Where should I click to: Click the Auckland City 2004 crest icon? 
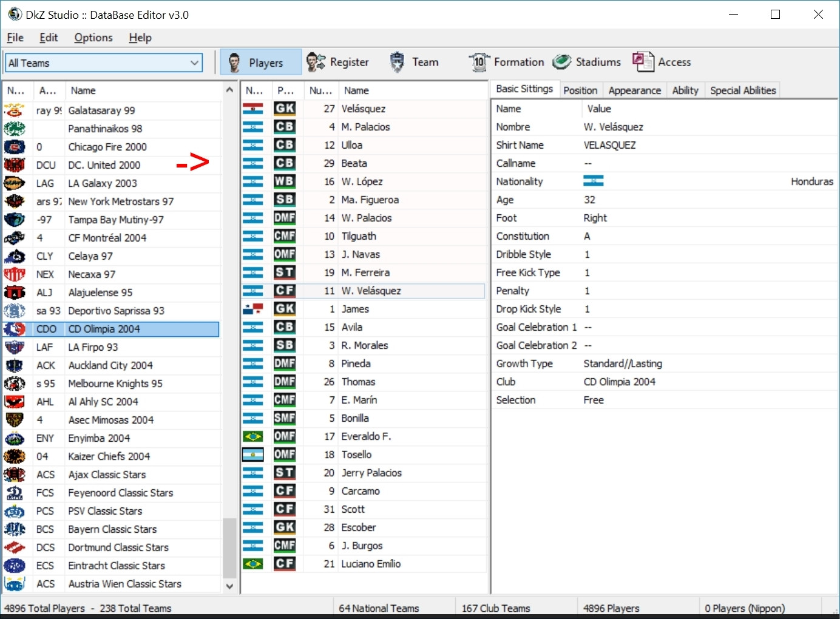(15, 365)
